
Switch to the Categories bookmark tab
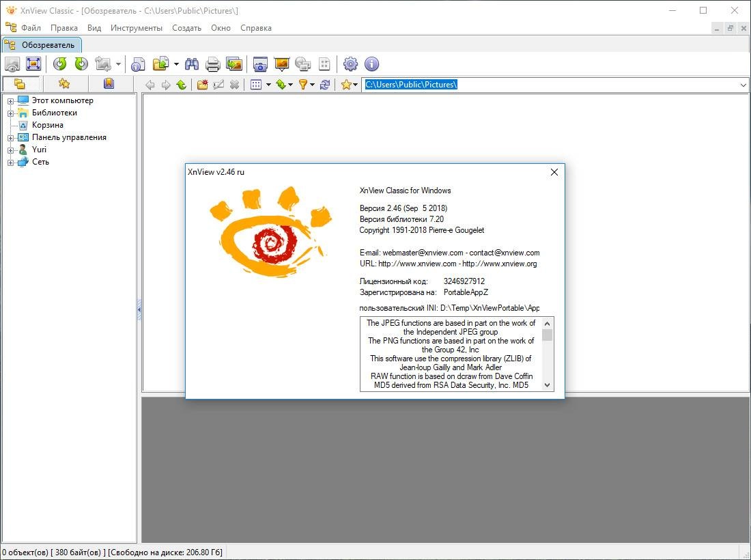pos(109,84)
